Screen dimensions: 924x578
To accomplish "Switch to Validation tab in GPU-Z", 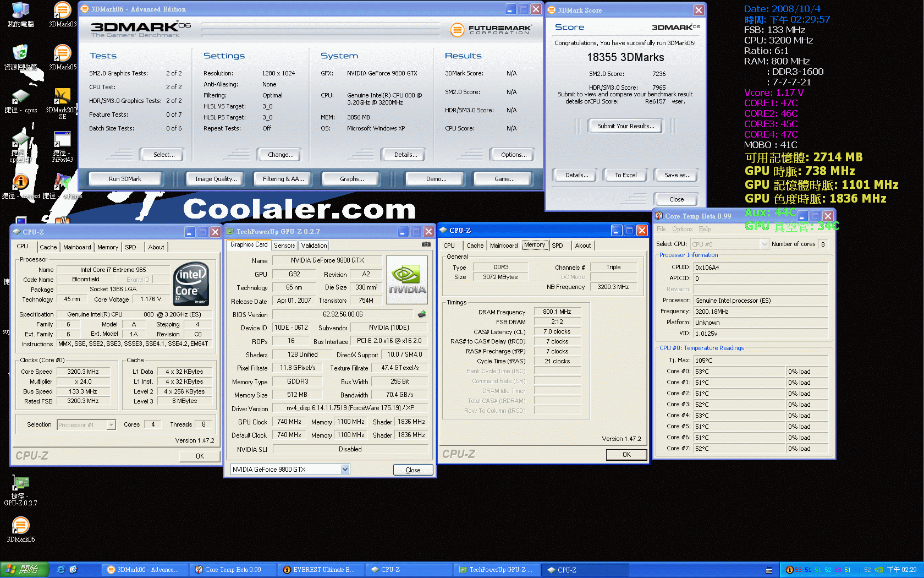I will tap(314, 246).
